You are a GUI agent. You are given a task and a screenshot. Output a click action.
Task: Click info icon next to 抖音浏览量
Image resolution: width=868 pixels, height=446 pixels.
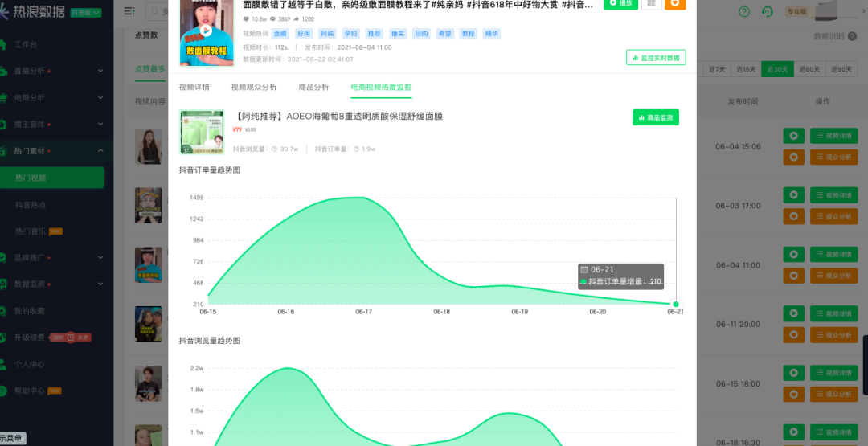coord(274,149)
